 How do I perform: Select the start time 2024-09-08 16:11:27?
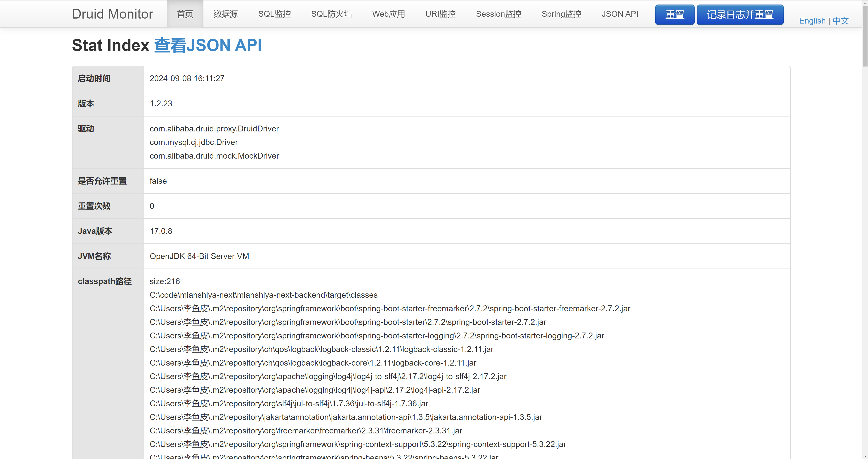[187, 78]
